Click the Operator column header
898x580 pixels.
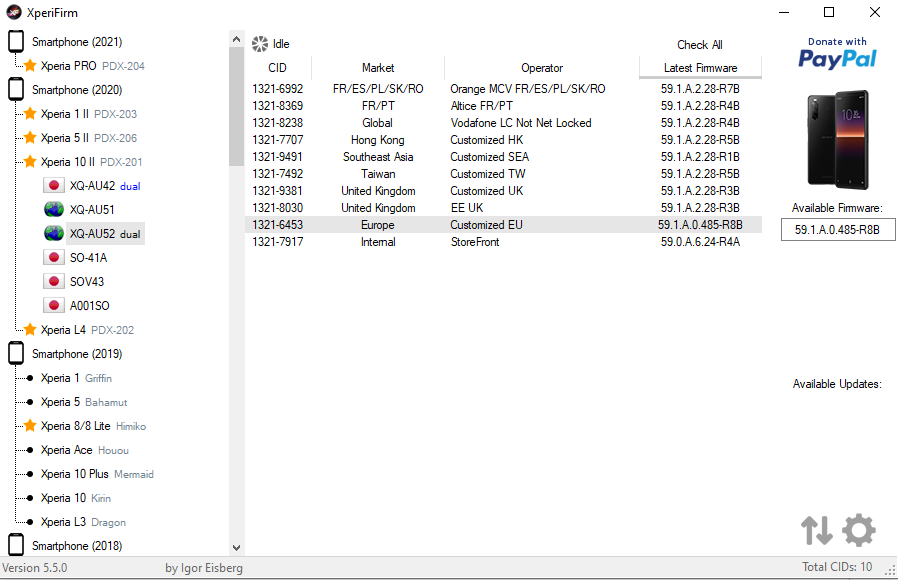tap(542, 68)
